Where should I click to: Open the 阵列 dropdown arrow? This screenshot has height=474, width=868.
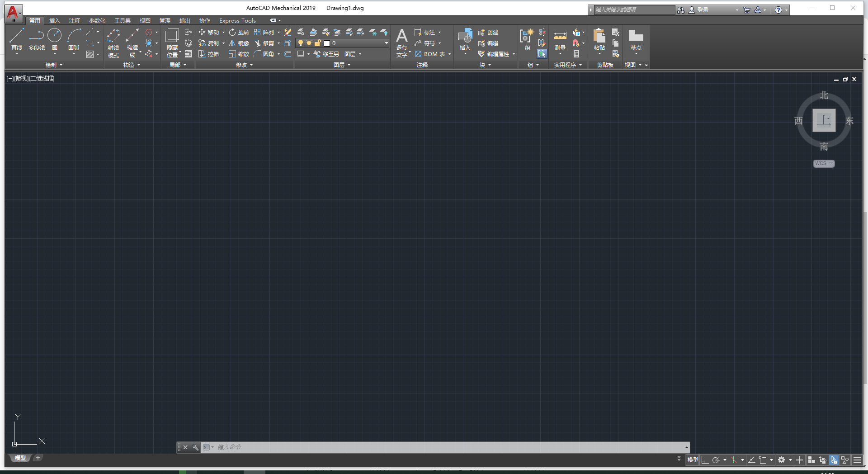278,33
